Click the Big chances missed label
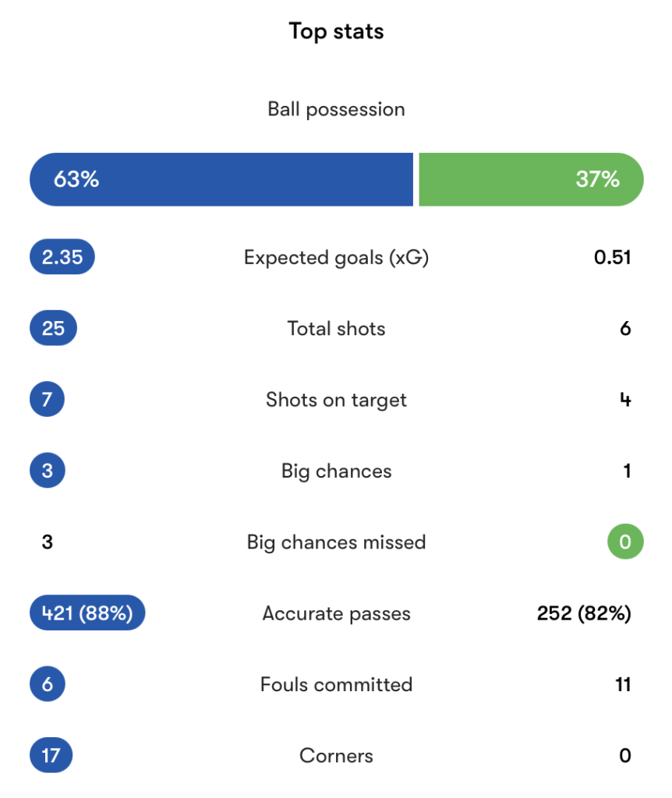The height and width of the screenshot is (798, 672). pos(336,542)
